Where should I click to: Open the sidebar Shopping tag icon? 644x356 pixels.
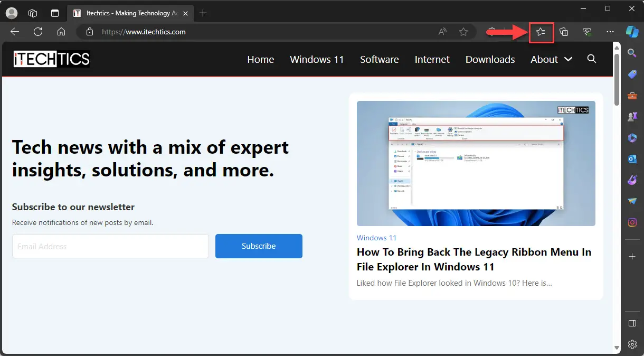[x=632, y=74]
